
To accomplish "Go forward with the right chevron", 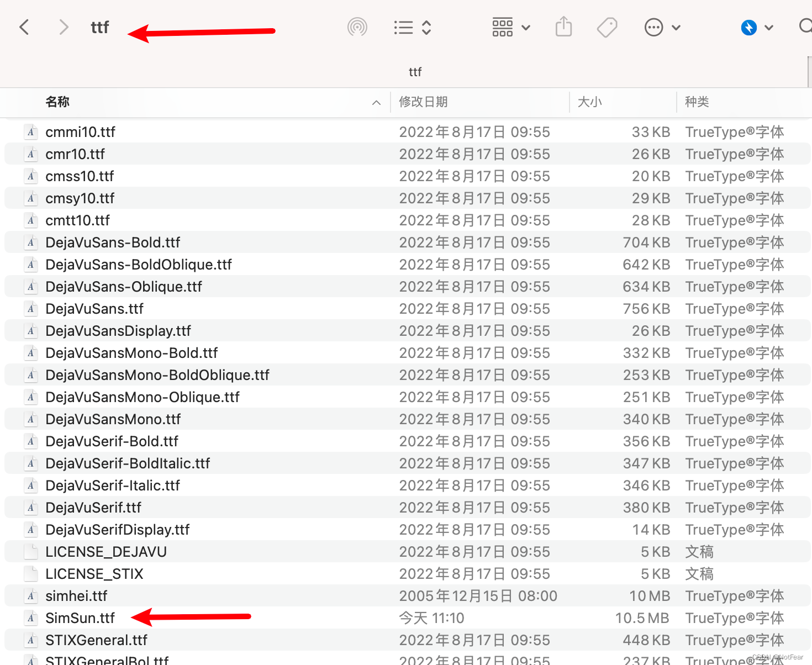I will (x=64, y=27).
